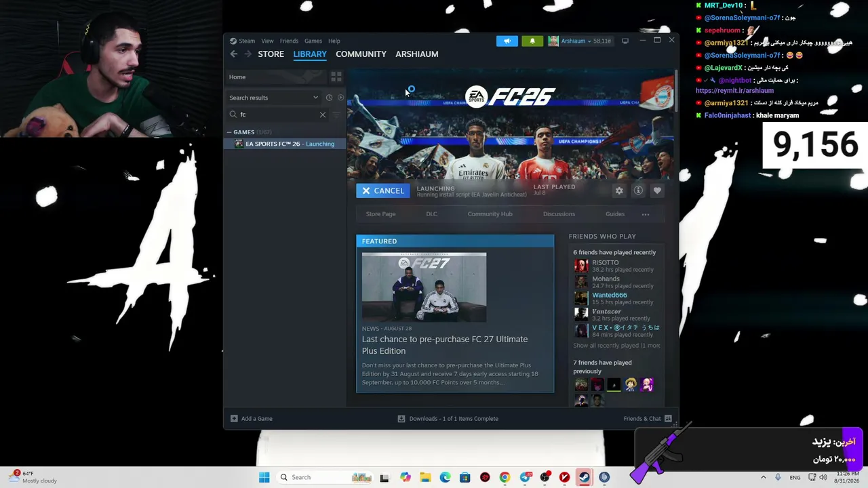This screenshot has height=488, width=868.
Task: Switch to the STORE tab
Action: click(x=271, y=54)
